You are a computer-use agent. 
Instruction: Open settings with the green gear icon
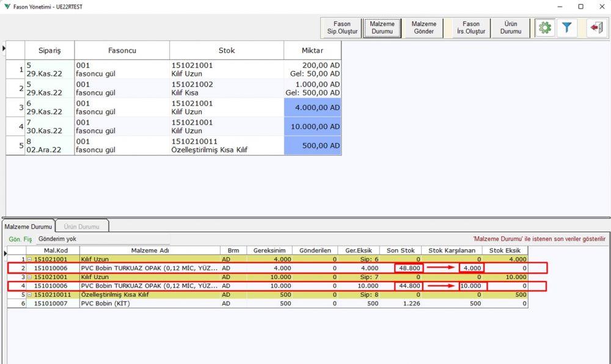[x=544, y=28]
